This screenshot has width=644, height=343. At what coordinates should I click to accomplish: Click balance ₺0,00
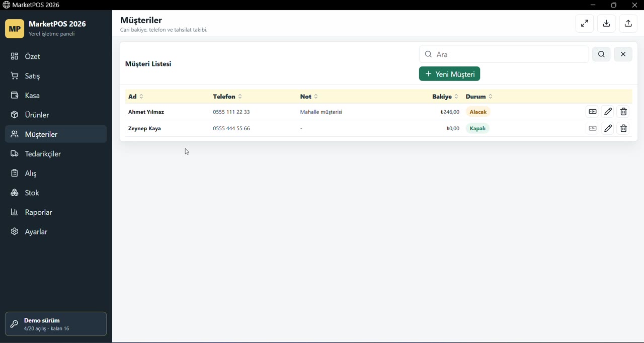(x=453, y=129)
